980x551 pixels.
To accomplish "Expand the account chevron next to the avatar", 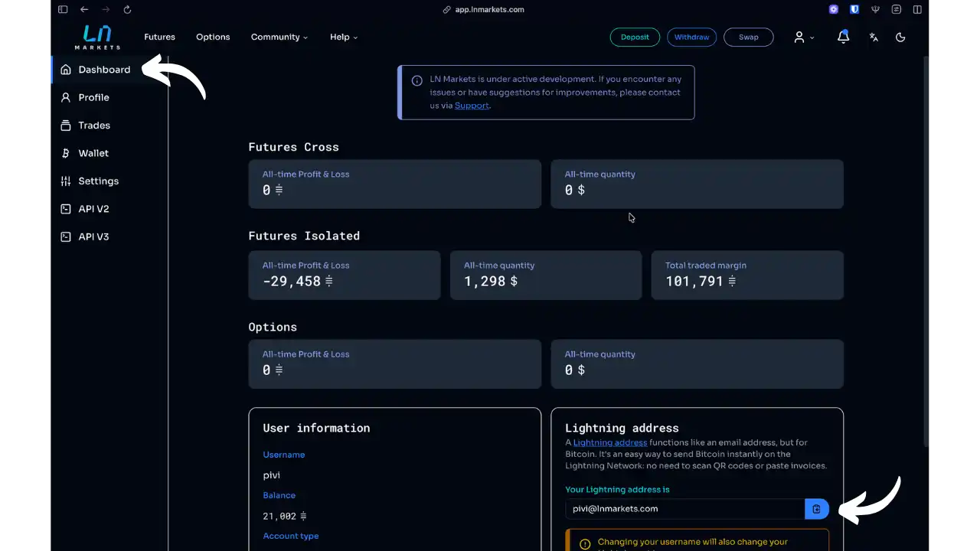I will (x=812, y=37).
